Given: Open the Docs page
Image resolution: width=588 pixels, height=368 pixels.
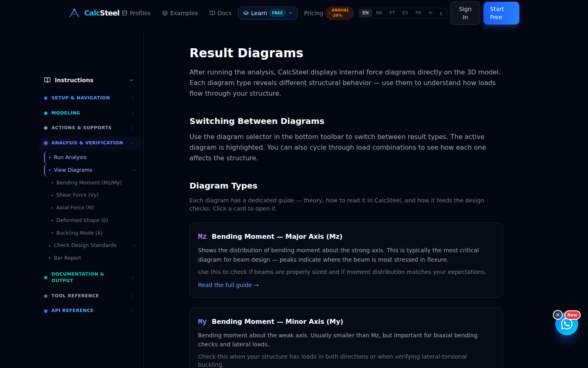Looking at the screenshot, I should (x=220, y=13).
